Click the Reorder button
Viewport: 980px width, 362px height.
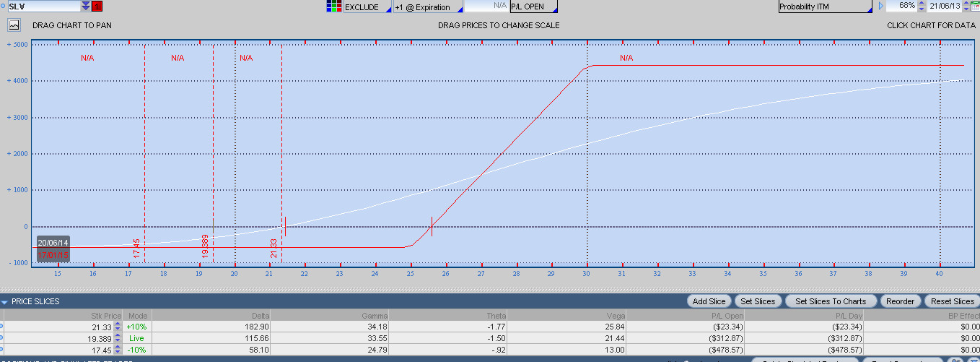pos(900,301)
